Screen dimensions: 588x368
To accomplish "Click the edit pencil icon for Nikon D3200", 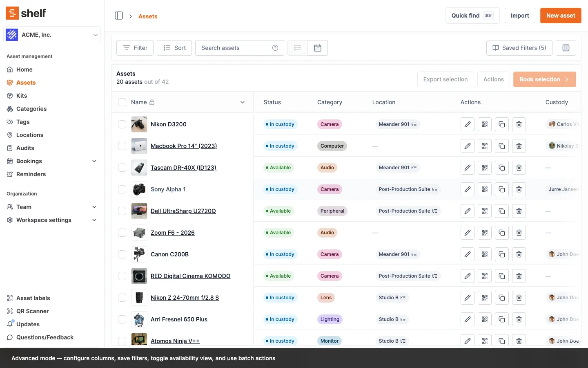I will coord(468,124).
